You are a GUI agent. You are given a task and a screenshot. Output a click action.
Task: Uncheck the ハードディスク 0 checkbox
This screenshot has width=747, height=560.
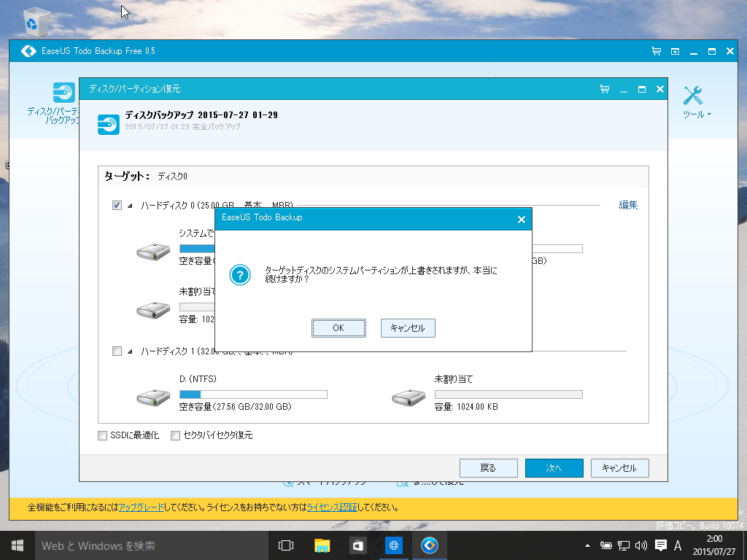[x=117, y=205]
